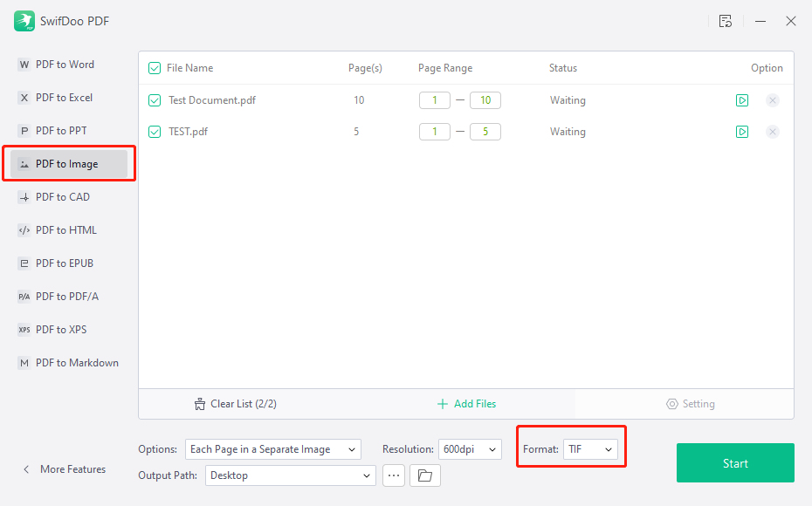Open the output folder icon button

(425, 475)
